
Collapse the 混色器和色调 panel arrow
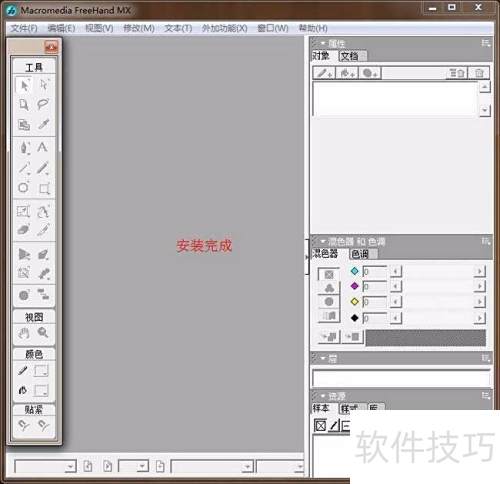click(x=323, y=241)
